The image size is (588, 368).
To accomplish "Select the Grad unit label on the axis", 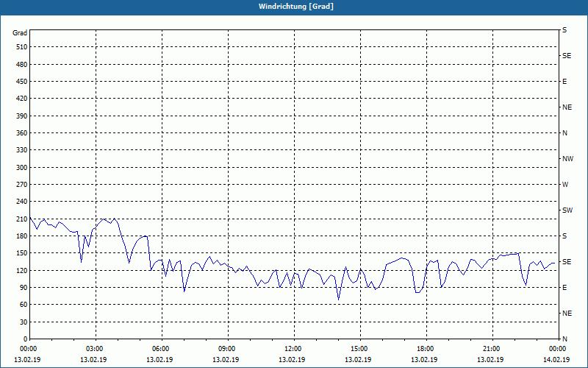I will (20, 33).
